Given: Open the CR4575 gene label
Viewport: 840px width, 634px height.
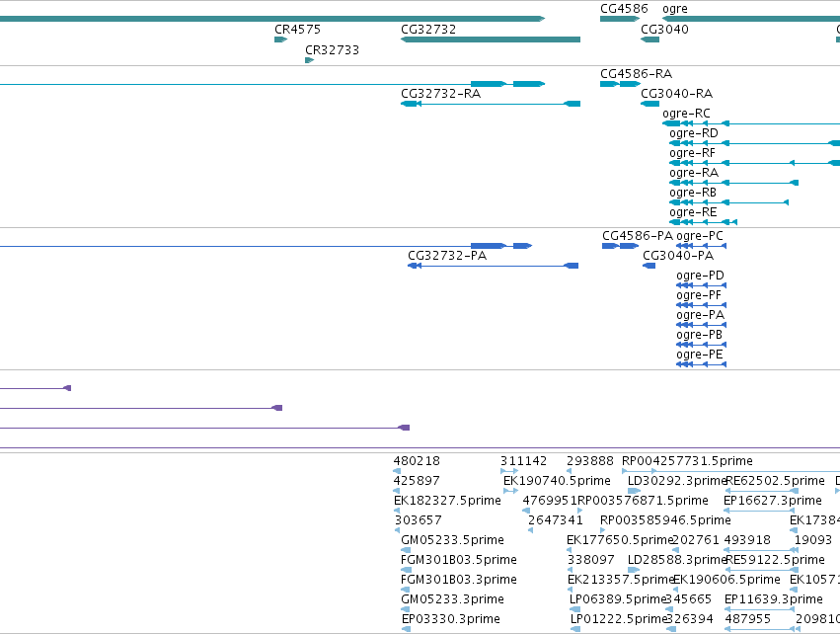Looking at the screenshot, I should pos(297,29).
